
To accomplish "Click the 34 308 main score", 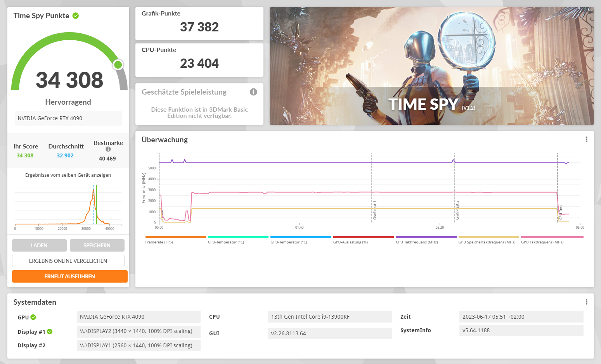I will 69,80.
